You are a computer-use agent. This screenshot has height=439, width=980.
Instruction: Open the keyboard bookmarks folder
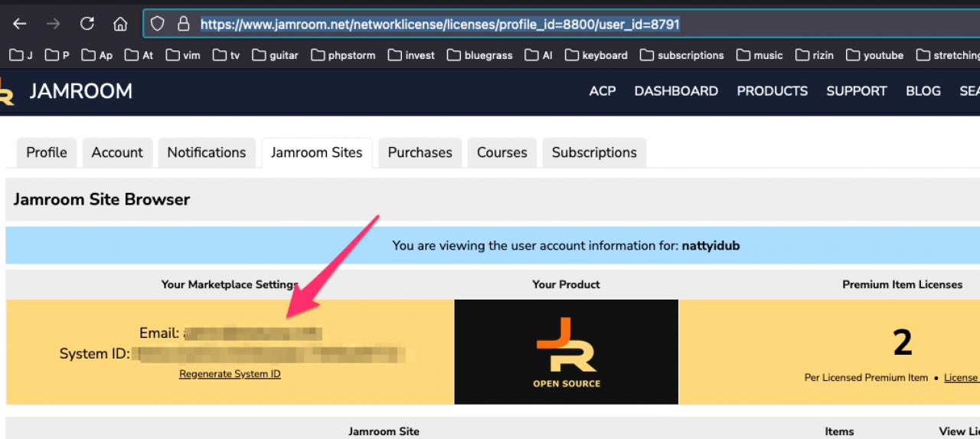(x=596, y=55)
